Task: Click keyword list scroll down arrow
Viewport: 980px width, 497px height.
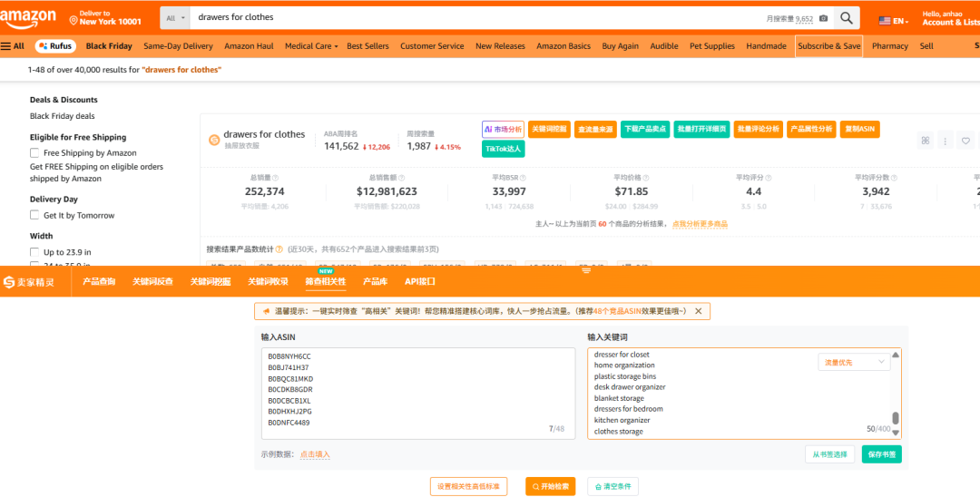Action: 896,433
